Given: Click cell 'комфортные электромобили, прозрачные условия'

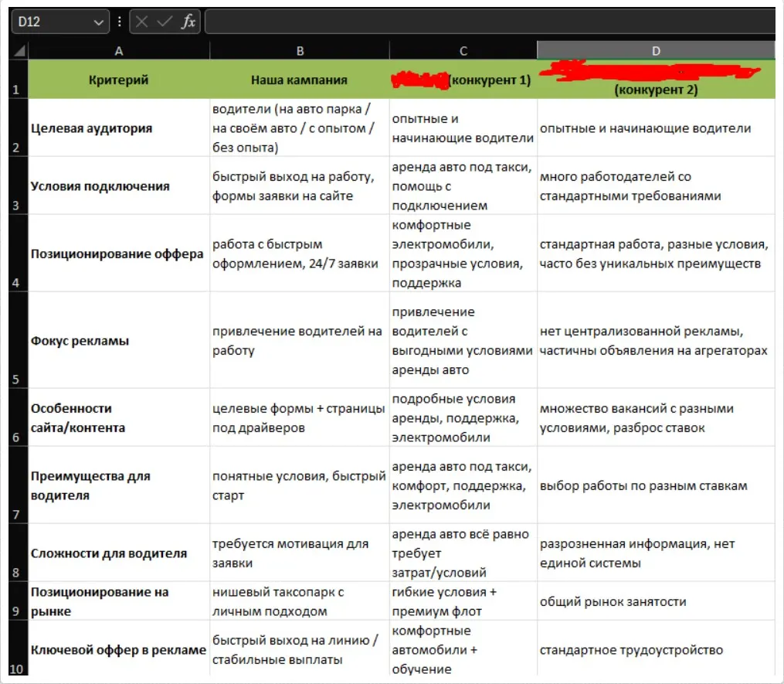Looking at the screenshot, I should pos(463,254).
